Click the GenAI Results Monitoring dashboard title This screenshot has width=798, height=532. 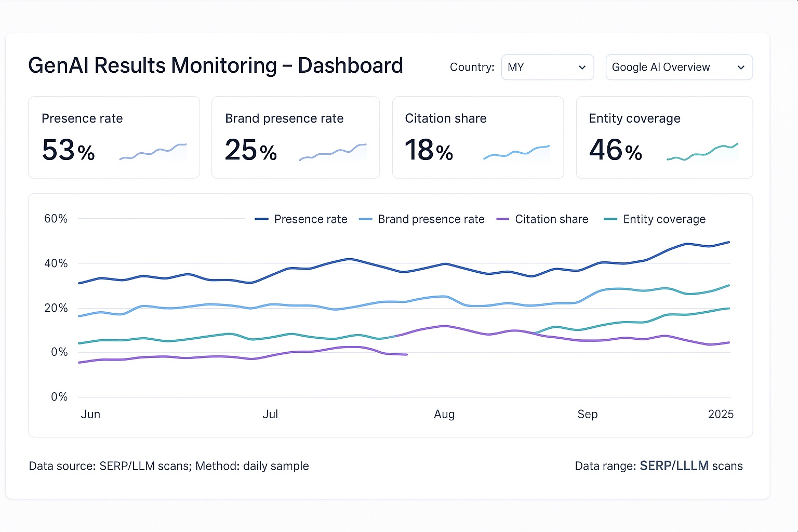[216, 65]
